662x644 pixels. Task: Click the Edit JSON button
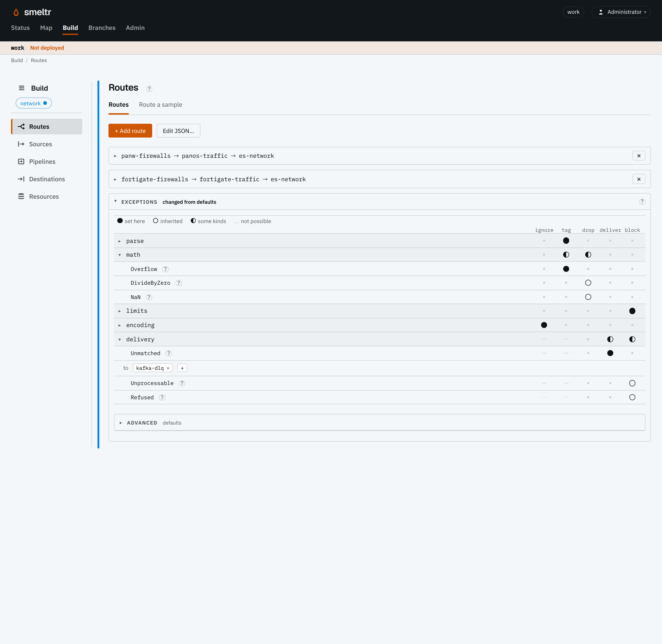click(x=179, y=131)
